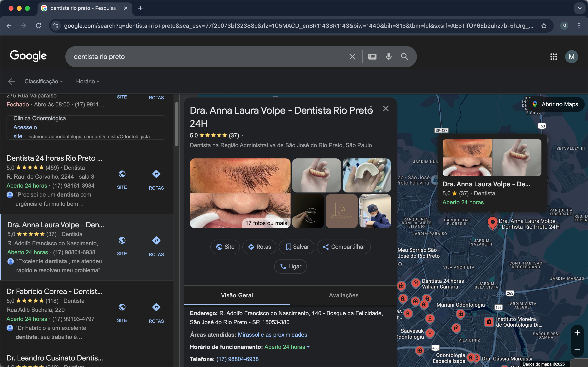
Task: Open the Google apps grid
Action: pyautogui.click(x=553, y=56)
